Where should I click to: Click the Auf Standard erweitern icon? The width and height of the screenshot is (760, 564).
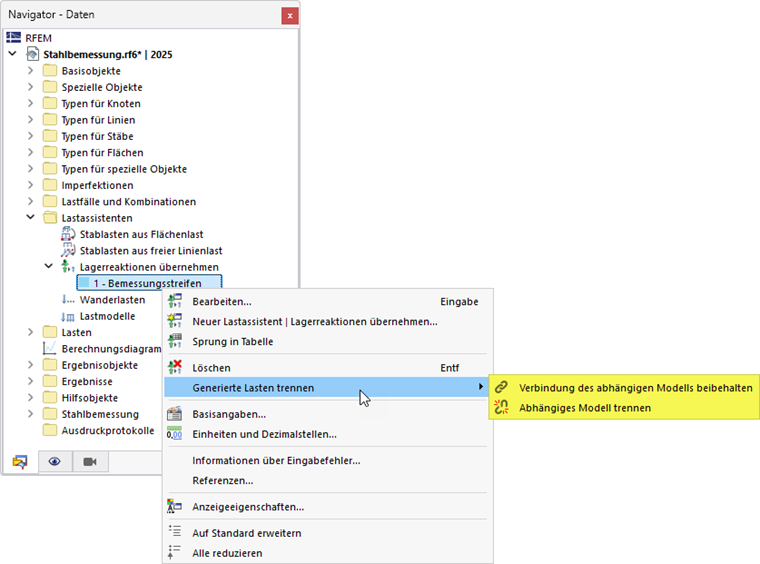pyautogui.click(x=174, y=532)
